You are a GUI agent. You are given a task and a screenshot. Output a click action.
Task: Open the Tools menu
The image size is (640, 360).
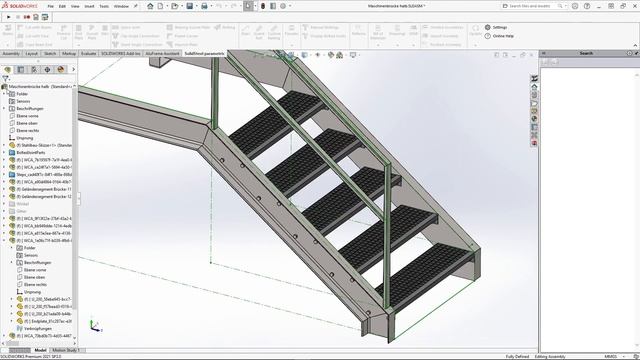(104, 7)
